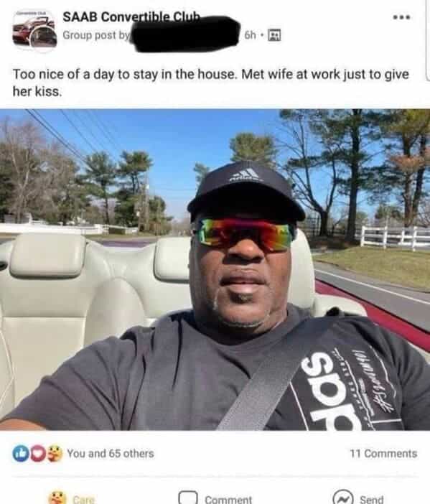This screenshot has width=430, height=504.
Task: Click the Comment button
Action: (x=215, y=498)
